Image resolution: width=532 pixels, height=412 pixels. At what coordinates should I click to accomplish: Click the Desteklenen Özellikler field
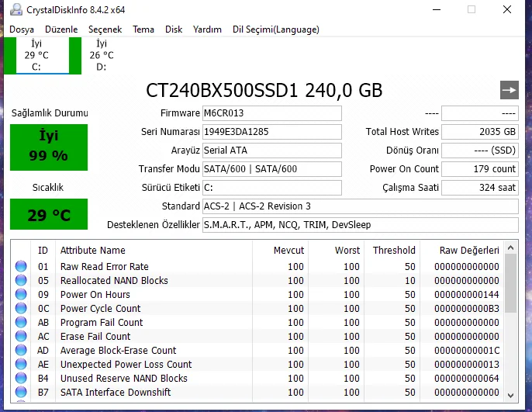point(361,225)
